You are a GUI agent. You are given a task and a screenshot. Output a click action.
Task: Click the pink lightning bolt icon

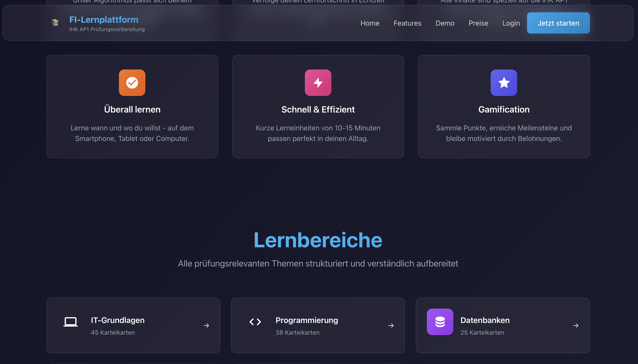[318, 83]
